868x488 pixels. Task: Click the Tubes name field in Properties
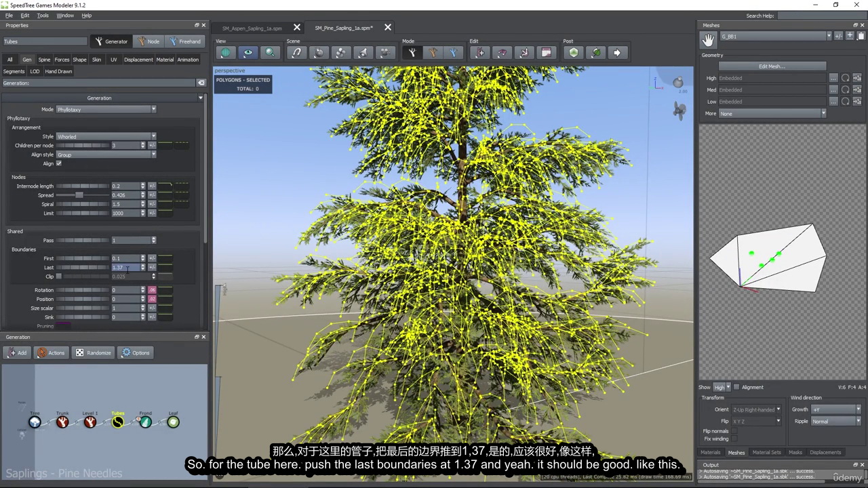pos(45,41)
